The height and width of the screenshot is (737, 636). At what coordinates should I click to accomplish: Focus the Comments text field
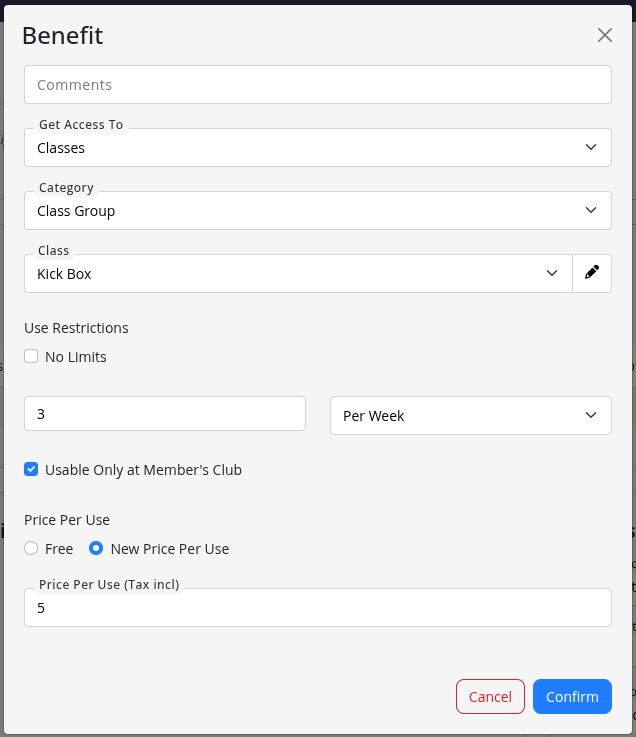[317, 85]
